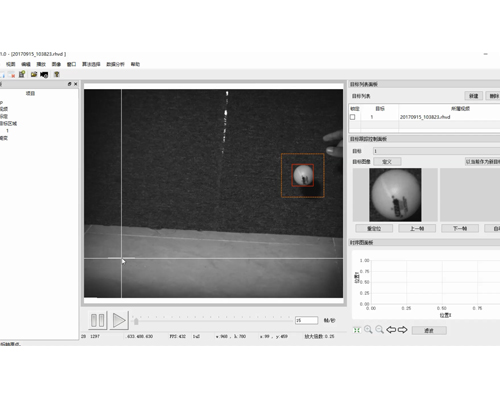
Task: Click the zoom-out magnifier icon under the chart
Action: 379,330
